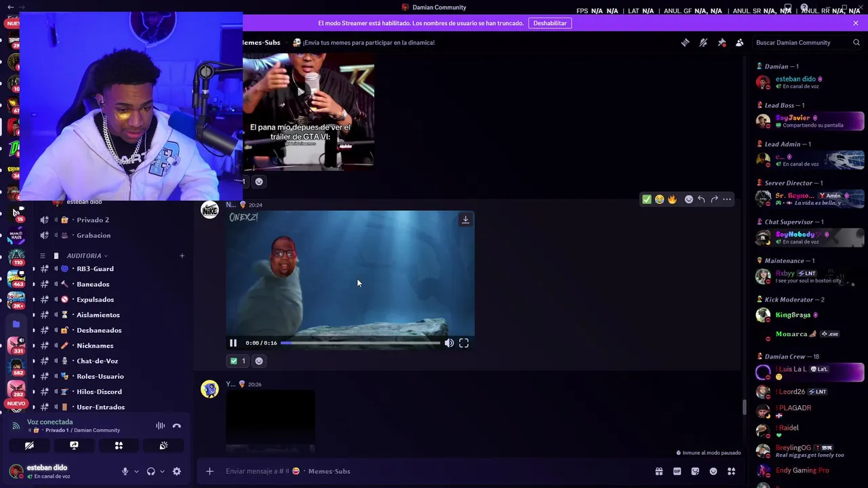Click Voz conectada connection status
868x488 pixels.
(50, 422)
